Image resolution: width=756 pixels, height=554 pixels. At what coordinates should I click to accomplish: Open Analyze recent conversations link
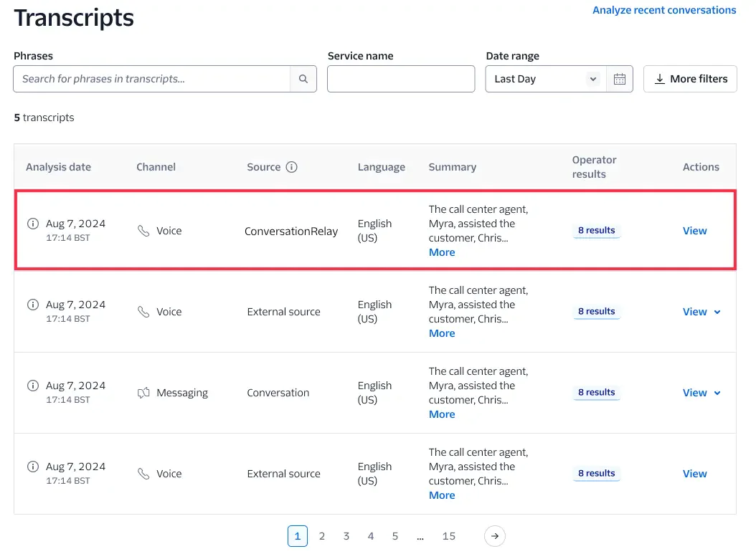pos(664,10)
